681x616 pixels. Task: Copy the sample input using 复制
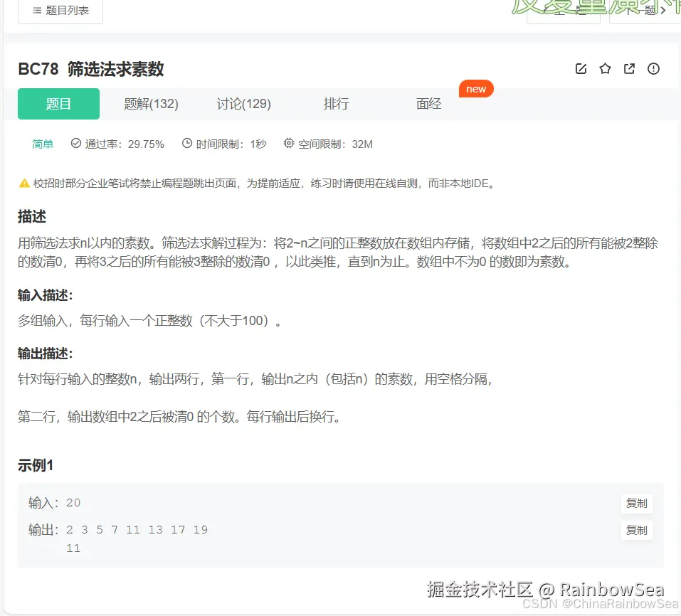635,503
